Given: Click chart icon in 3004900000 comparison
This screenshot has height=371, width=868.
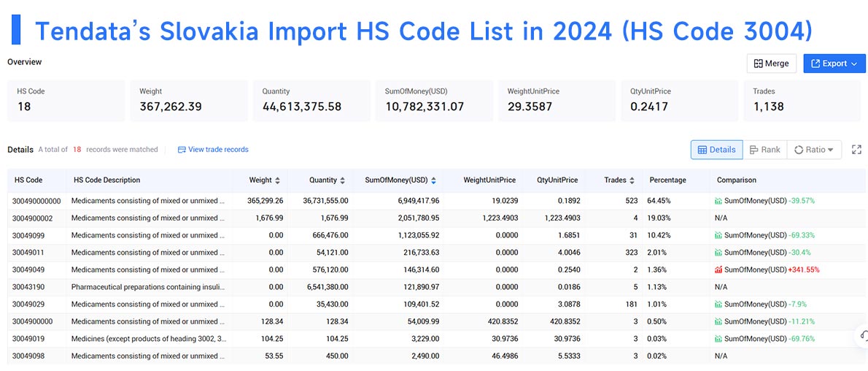Looking at the screenshot, I should [x=718, y=321].
